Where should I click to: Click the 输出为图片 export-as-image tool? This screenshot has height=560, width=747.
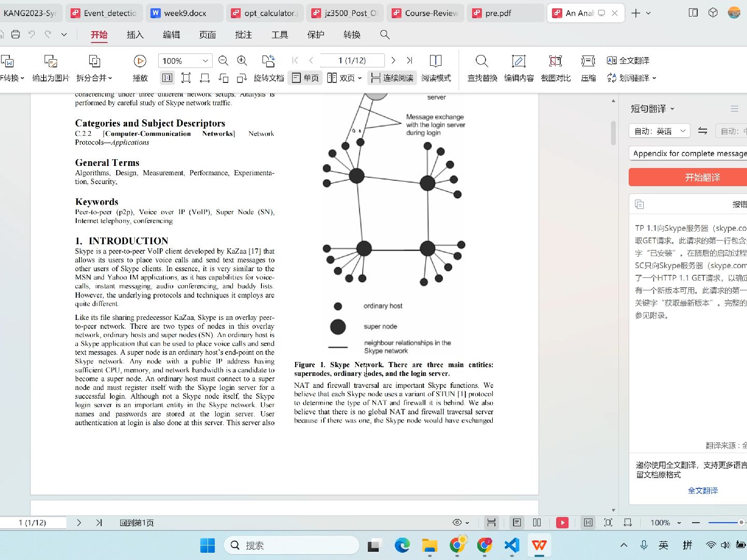[50, 68]
